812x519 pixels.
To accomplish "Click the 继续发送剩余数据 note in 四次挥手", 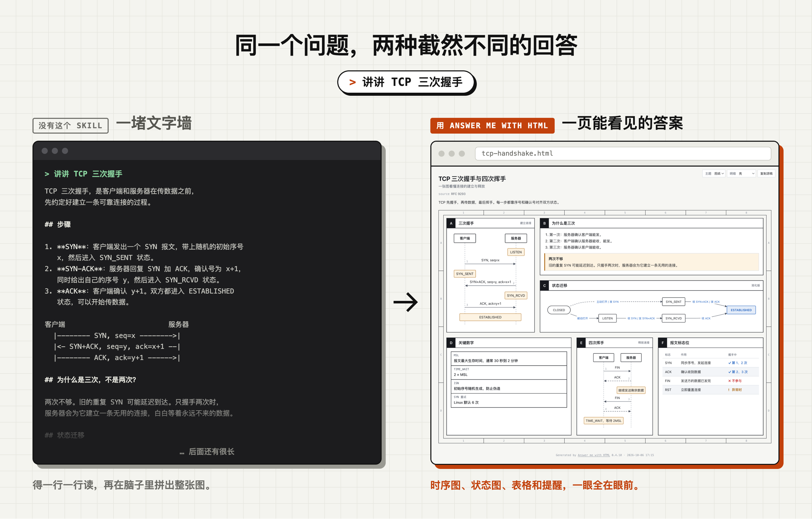I will coord(631,390).
